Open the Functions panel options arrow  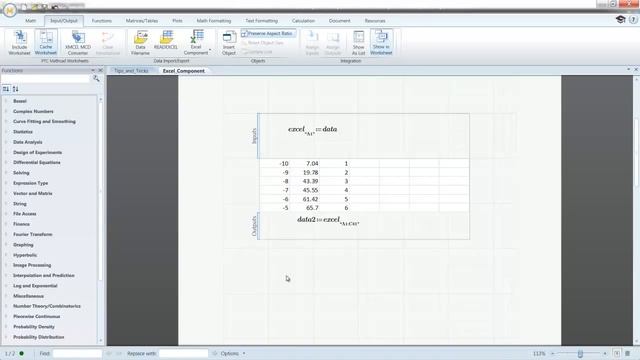coord(93,70)
